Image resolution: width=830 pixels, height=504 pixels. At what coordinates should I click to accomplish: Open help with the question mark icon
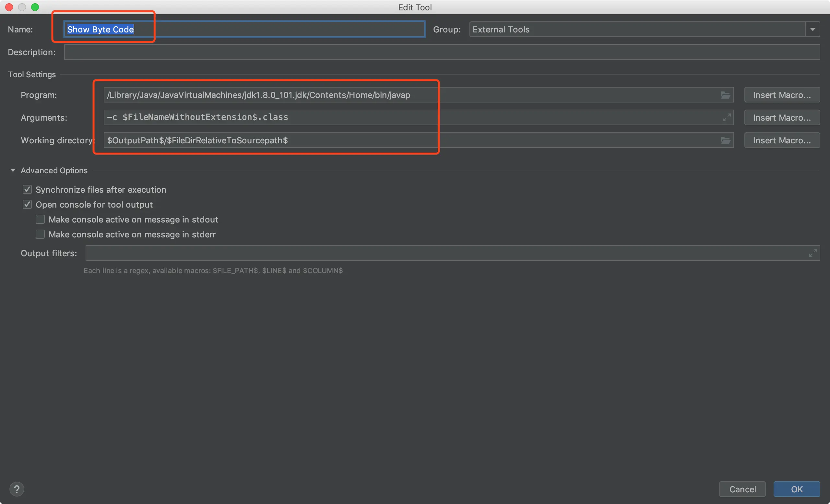point(17,489)
